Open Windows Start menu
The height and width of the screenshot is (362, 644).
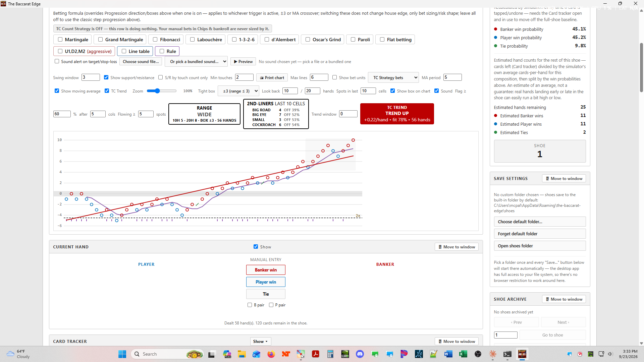point(122,354)
